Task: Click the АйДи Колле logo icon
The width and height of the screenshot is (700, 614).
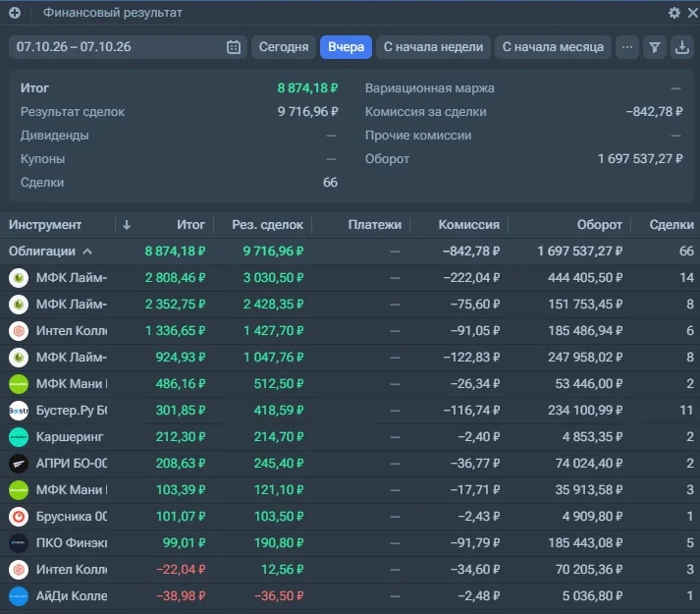Action: point(19,596)
